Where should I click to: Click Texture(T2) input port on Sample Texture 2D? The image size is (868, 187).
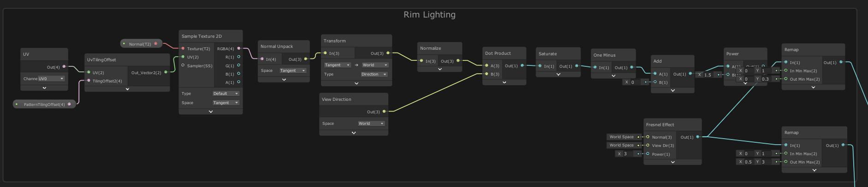click(x=183, y=48)
